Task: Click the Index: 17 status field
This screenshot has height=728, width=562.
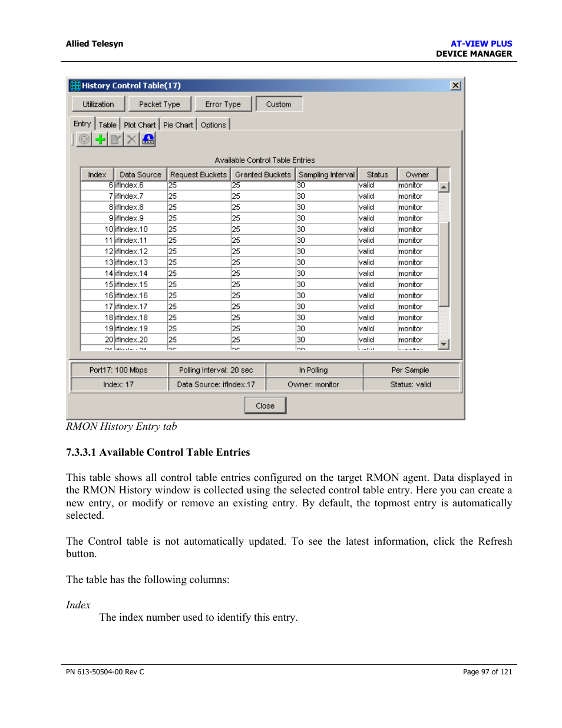Action: (x=119, y=384)
